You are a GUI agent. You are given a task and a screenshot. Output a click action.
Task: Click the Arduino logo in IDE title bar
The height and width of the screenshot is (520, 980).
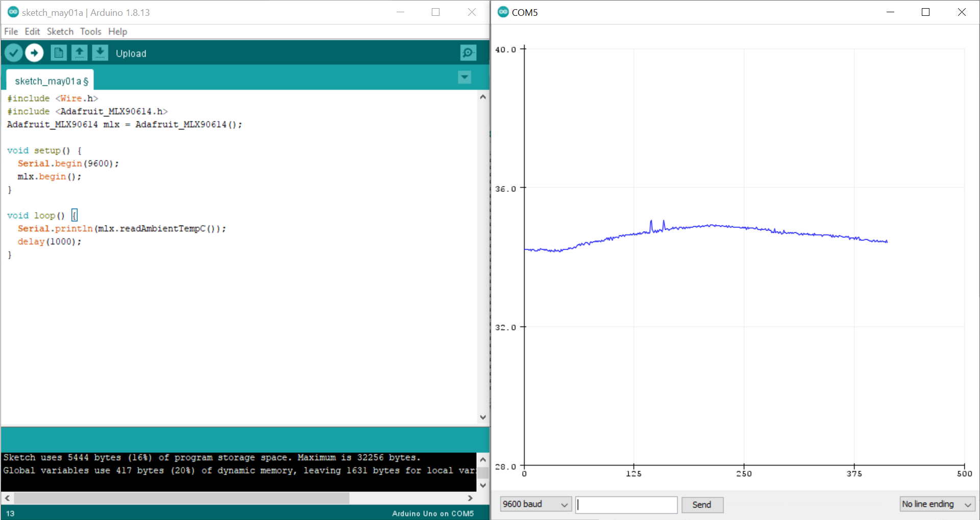click(13, 12)
